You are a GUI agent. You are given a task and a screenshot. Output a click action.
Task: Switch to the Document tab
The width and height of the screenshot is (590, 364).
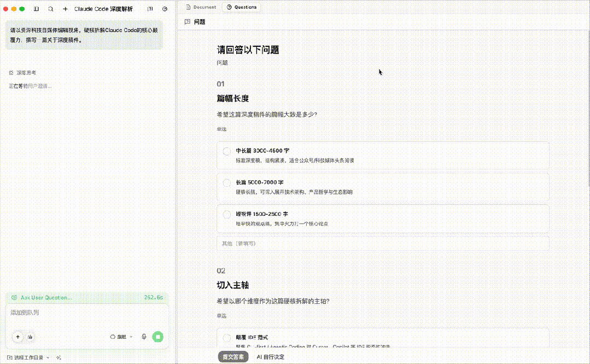point(201,7)
